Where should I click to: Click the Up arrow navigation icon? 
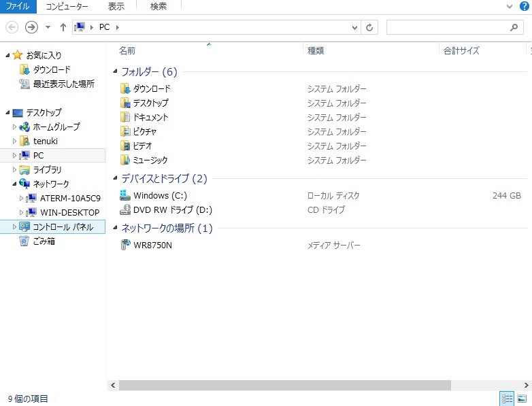(x=63, y=27)
